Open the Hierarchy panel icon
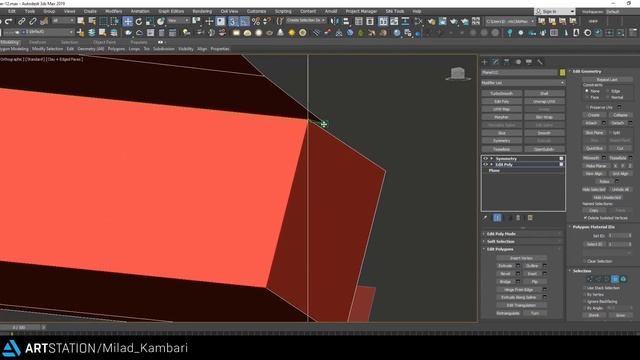This screenshot has height=360, width=640. click(507, 62)
